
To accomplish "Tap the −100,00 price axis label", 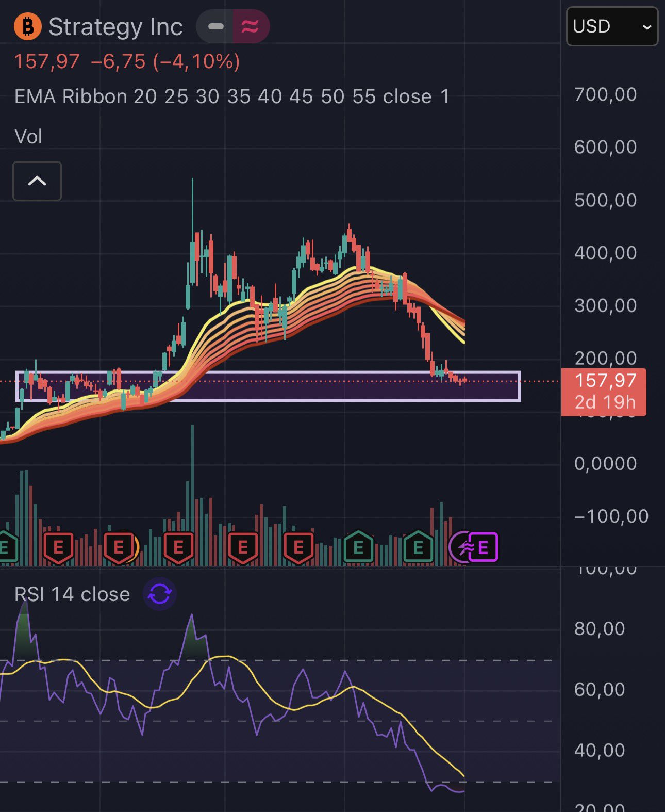I will coord(611,516).
